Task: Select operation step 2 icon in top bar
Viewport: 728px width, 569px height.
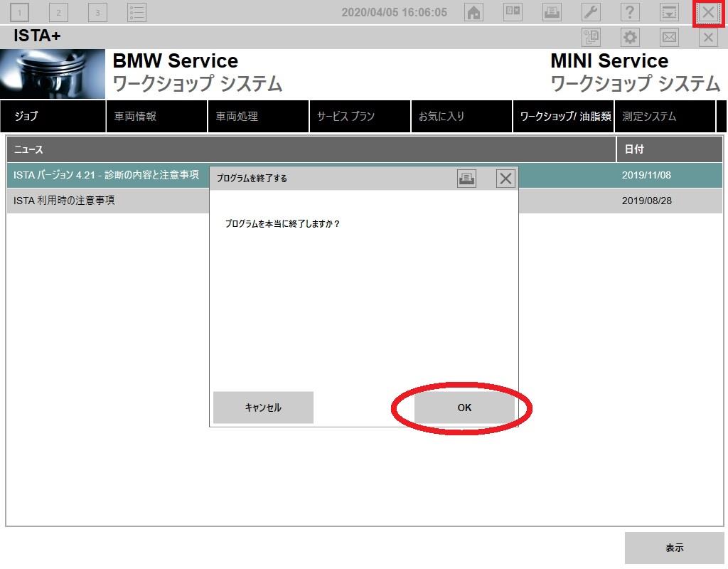Action: pyautogui.click(x=58, y=13)
